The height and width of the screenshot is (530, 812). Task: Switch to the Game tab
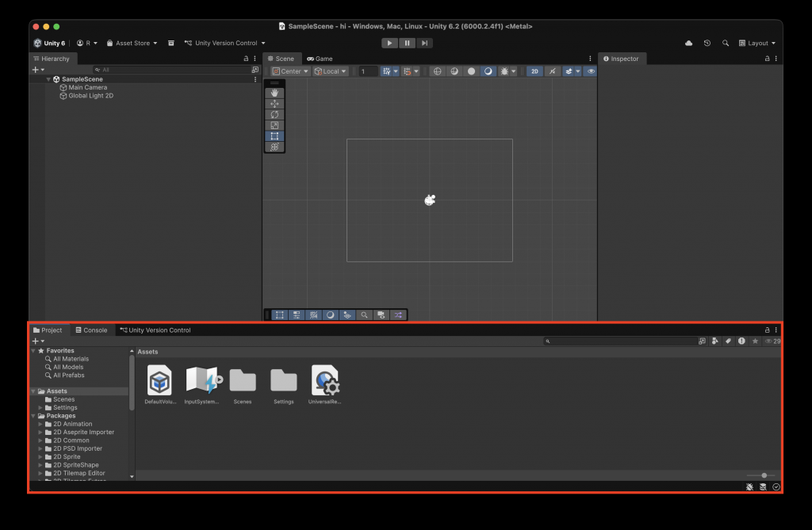[320, 59]
